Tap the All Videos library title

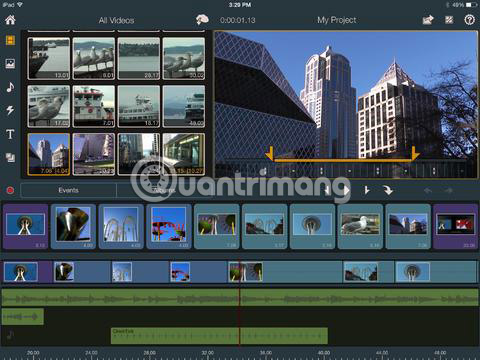[116, 20]
